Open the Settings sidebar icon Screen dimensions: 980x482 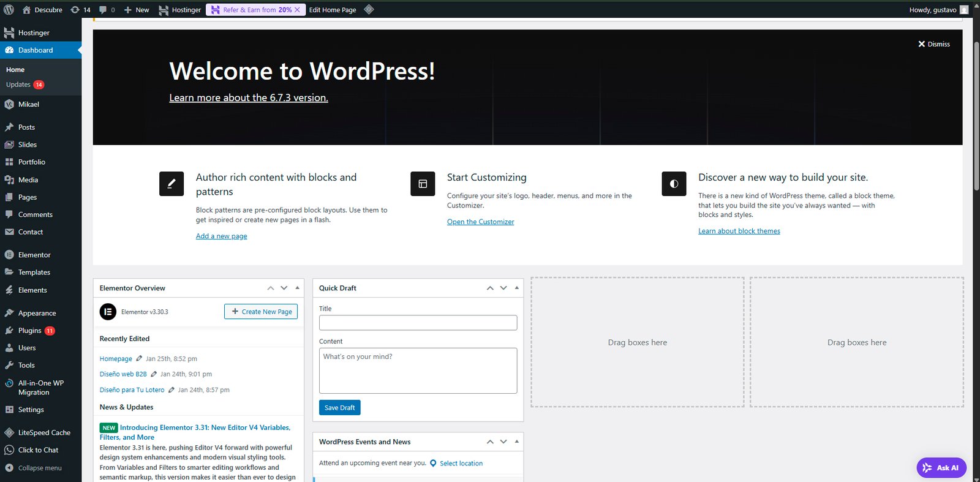(x=9, y=410)
